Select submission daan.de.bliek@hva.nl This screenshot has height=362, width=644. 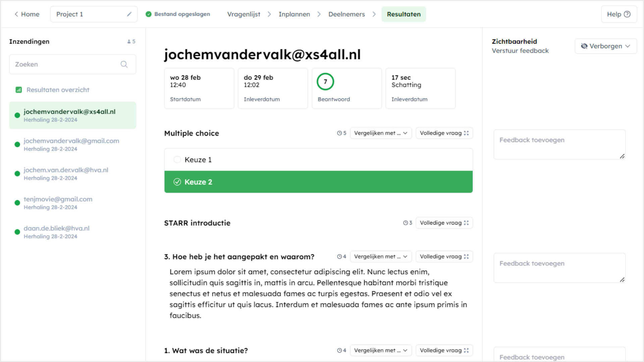(x=72, y=232)
